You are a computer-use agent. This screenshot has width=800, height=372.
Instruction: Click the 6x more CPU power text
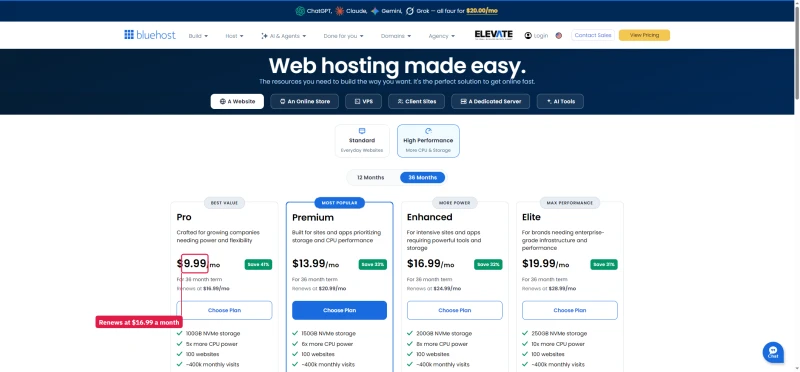[327, 344]
